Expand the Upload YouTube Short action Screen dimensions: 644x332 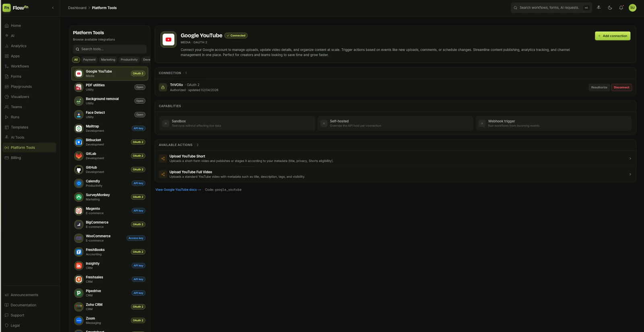click(395, 159)
